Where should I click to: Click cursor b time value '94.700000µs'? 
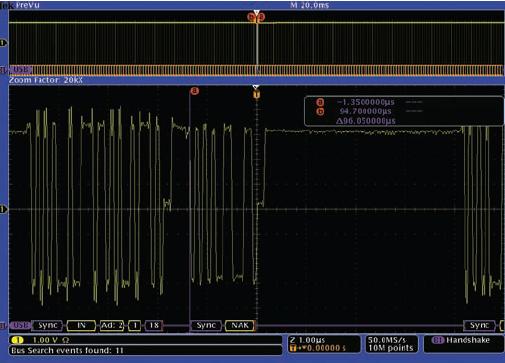365,111
